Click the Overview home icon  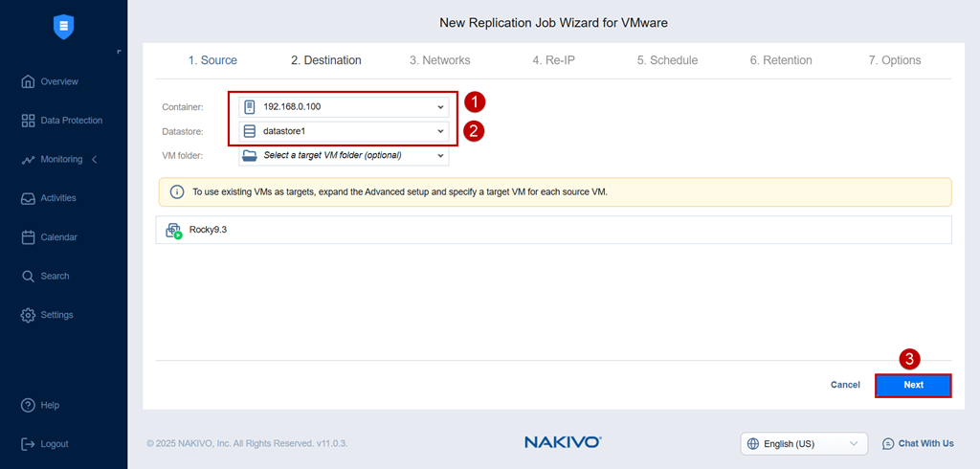point(28,81)
